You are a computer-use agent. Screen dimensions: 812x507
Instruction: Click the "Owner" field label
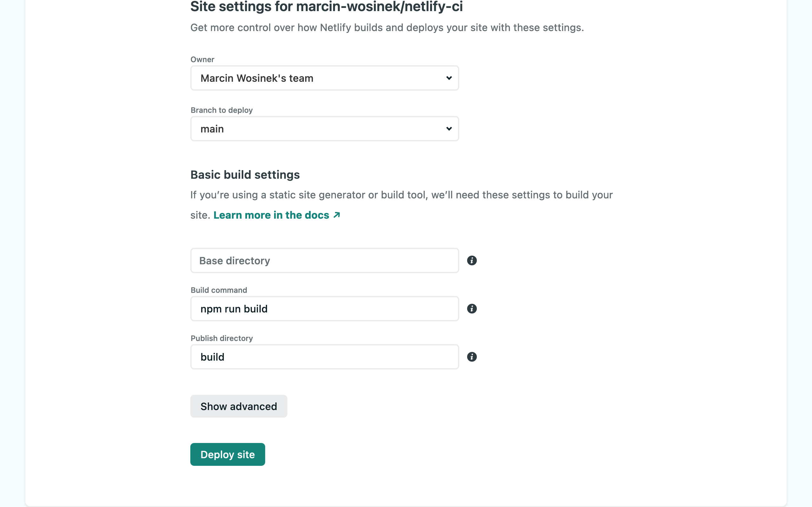[x=202, y=59]
